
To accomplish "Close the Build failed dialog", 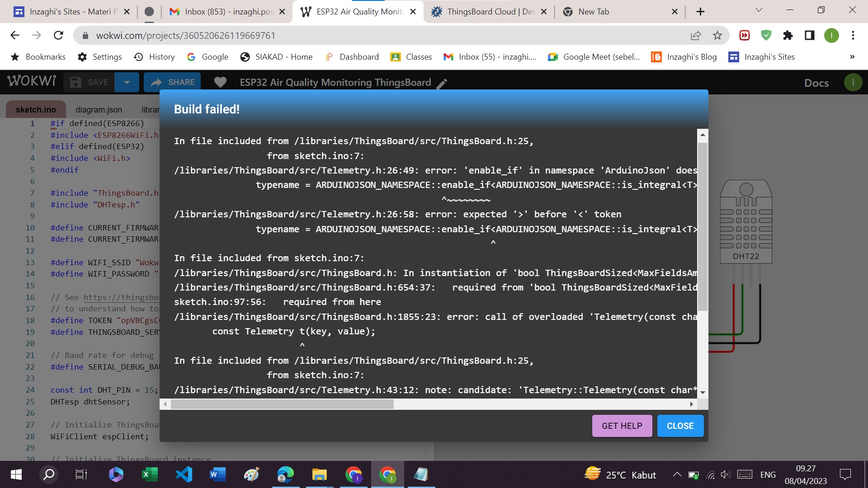I will click(680, 426).
